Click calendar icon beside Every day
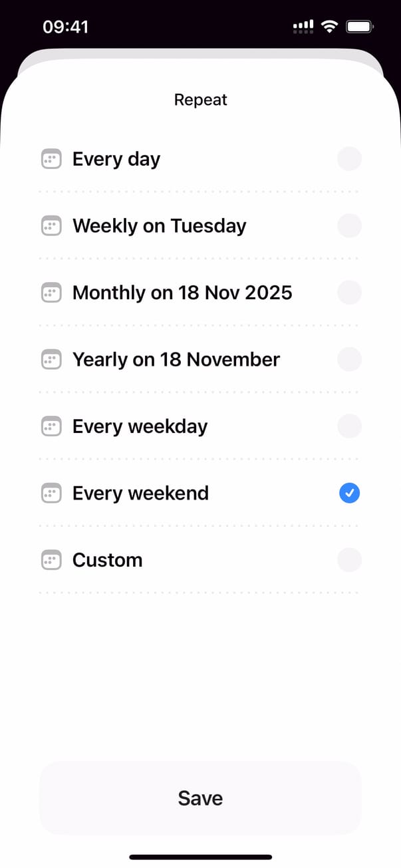 (51, 160)
